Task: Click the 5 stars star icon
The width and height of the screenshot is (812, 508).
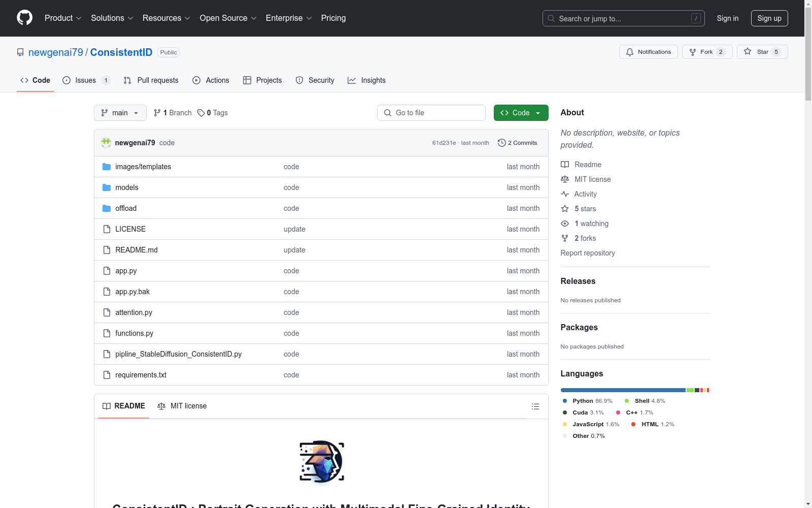Action: pos(565,209)
